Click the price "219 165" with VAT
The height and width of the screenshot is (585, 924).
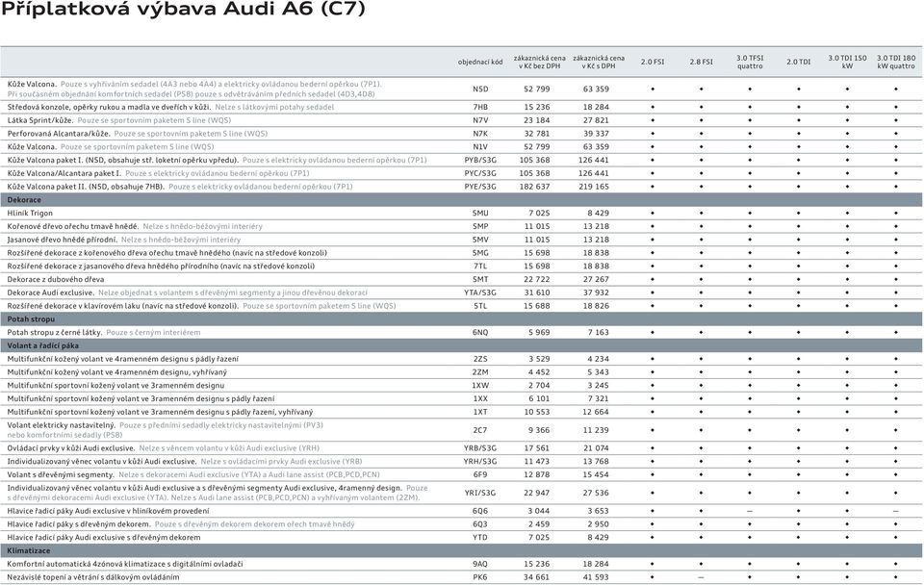point(594,187)
